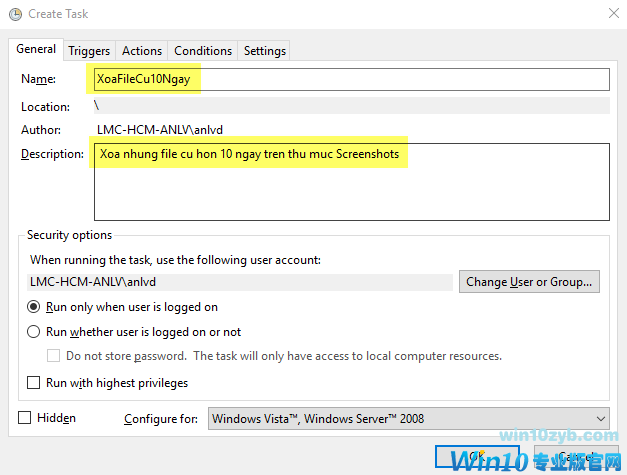Switch to the Conditions tab

[203, 51]
